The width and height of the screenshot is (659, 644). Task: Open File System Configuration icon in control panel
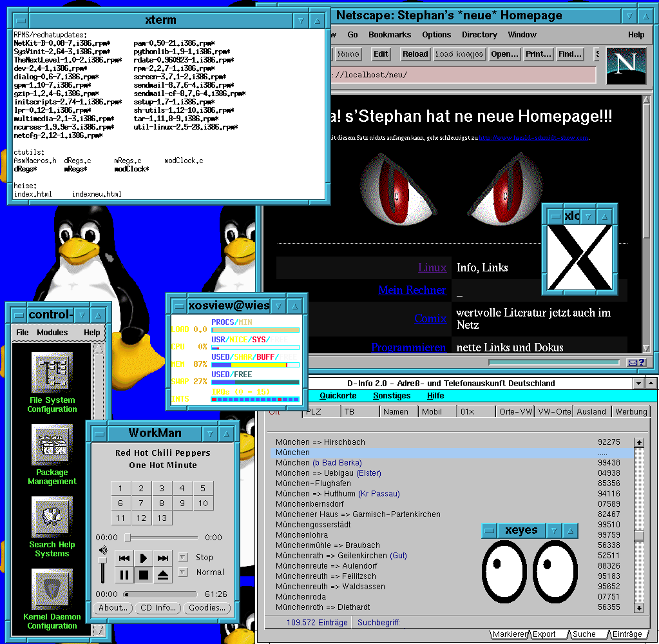(x=52, y=372)
